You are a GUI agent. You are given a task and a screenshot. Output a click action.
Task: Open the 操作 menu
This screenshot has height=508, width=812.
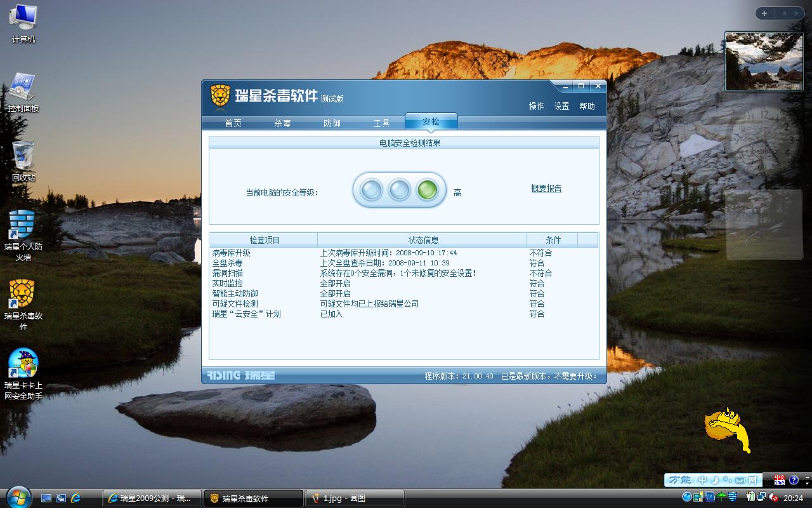pyautogui.click(x=536, y=106)
